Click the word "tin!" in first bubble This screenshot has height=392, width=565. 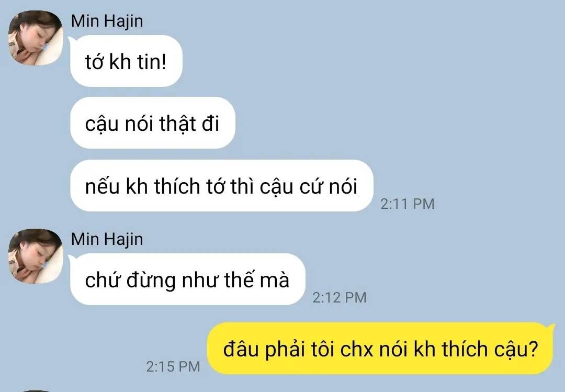(x=152, y=61)
